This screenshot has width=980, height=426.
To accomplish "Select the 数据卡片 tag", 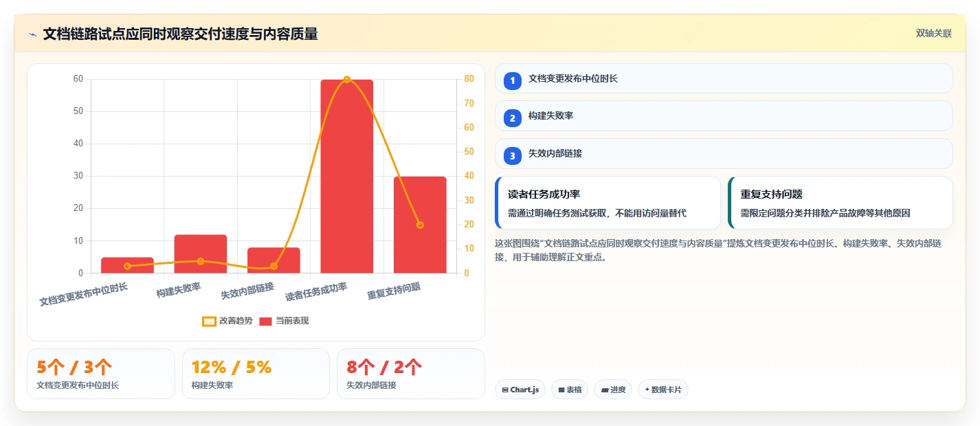I will [663, 390].
